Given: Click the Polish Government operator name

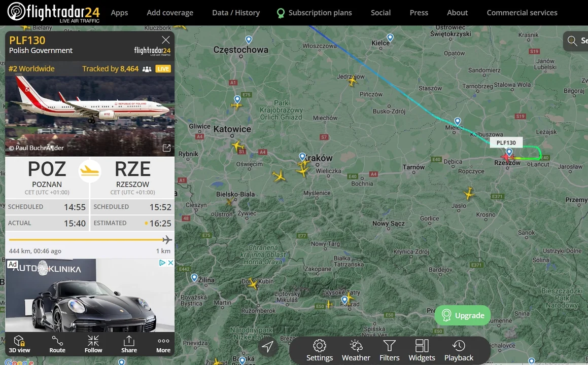Looking at the screenshot, I should (x=41, y=51).
